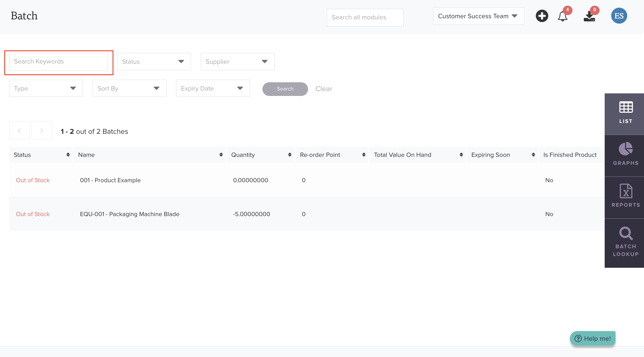Click the Help me! button
The height and width of the screenshot is (357, 644).
(x=593, y=338)
